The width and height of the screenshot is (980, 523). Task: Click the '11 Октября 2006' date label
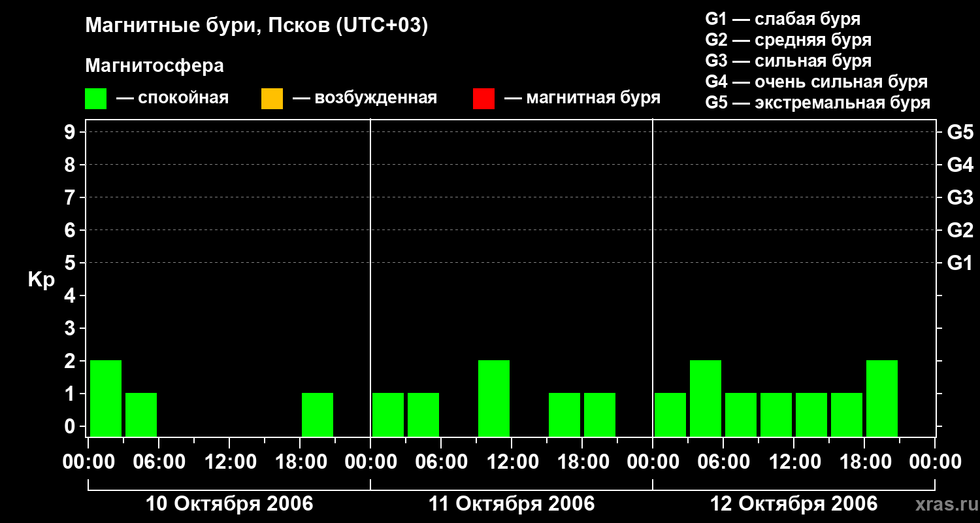point(512,504)
